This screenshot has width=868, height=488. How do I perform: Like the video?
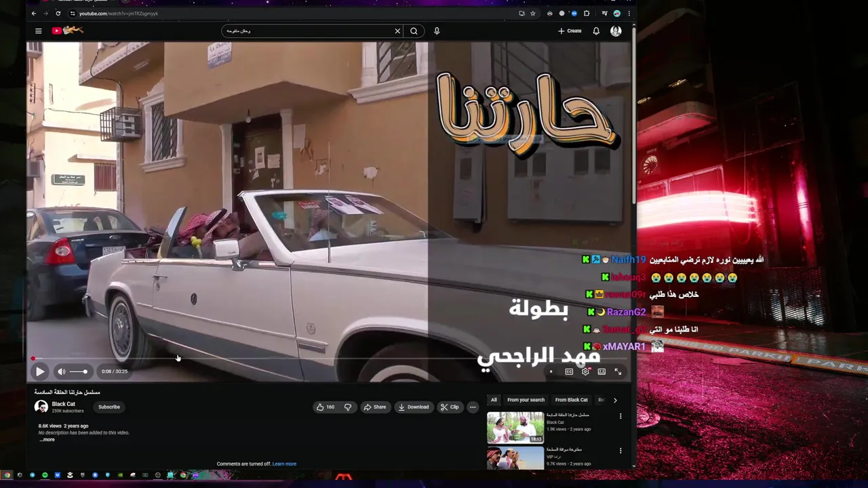pyautogui.click(x=325, y=407)
